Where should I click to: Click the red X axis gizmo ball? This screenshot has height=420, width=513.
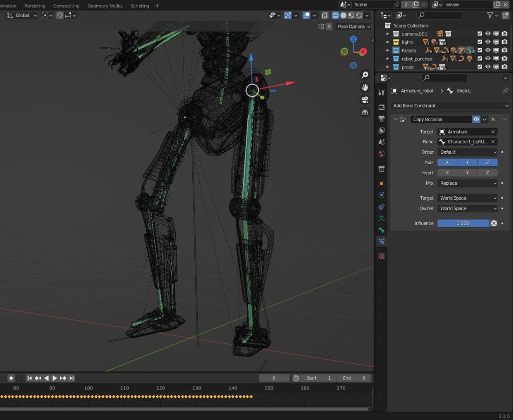point(363,52)
